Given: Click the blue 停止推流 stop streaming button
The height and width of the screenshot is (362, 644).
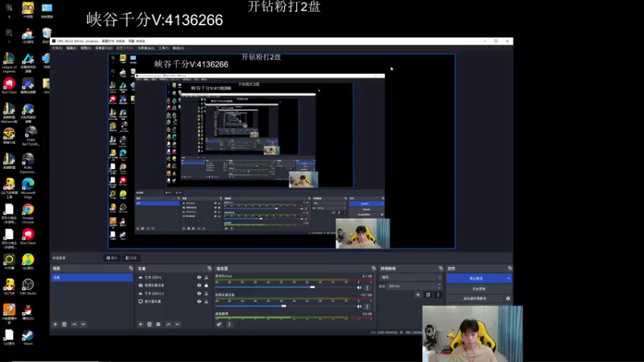Looking at the screenshot, I should pos(476,278).
